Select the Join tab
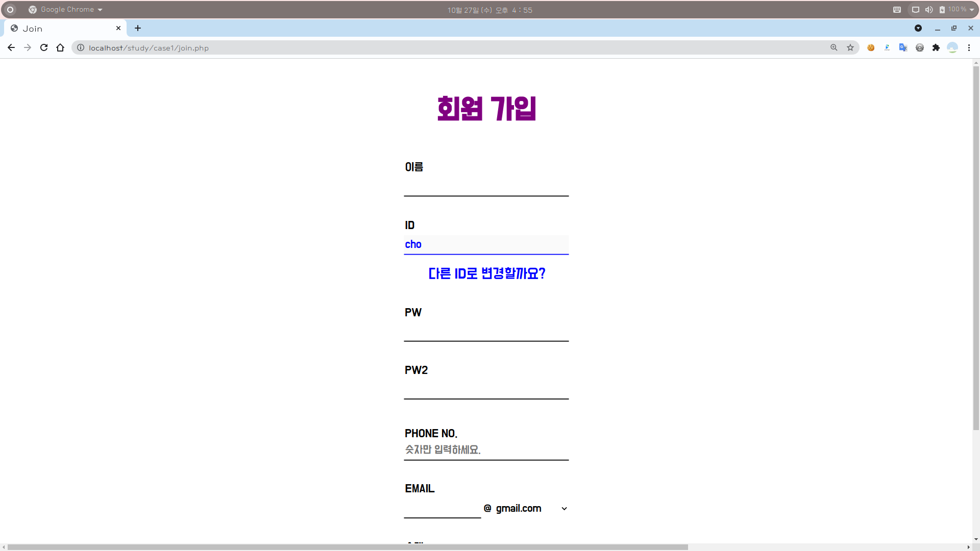Viewport: 980px width, 551px height. pyautogui.click(x=61, y=29)
